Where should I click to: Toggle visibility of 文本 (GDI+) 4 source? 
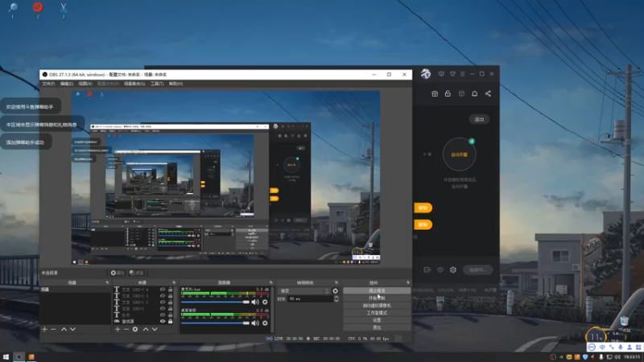[x=163, y=290]
